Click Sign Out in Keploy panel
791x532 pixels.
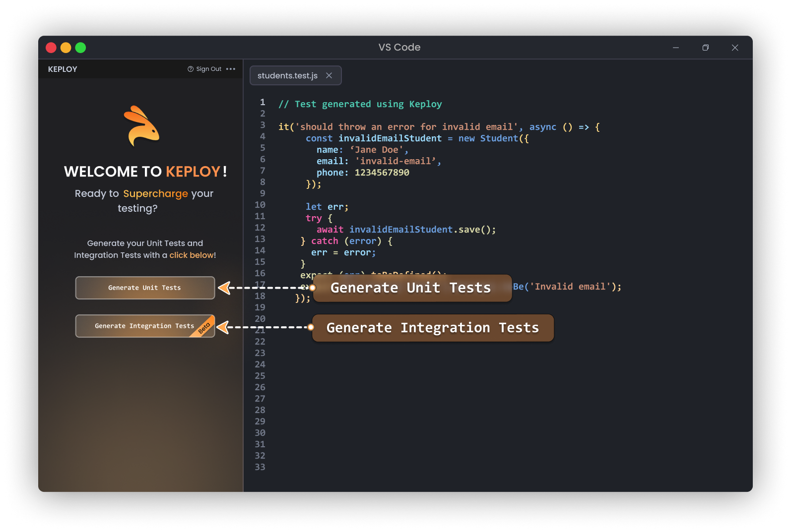204,69
